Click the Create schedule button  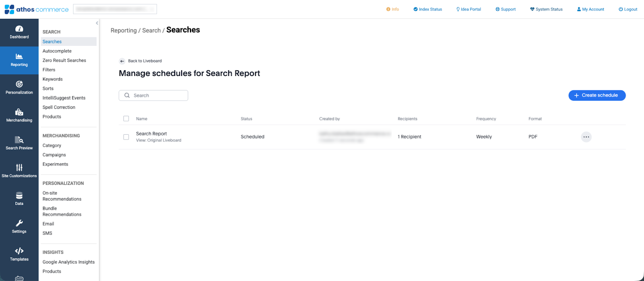click(597, 95)
